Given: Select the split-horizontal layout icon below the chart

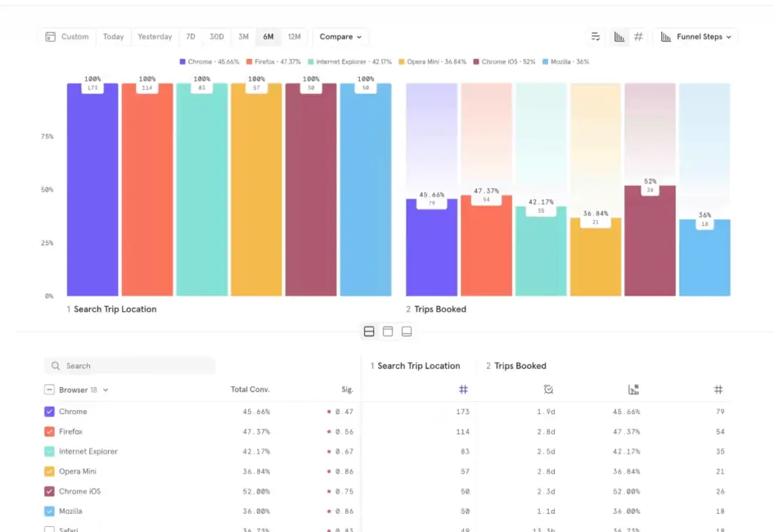Looking at the screenshot, I should pos(369,331).
